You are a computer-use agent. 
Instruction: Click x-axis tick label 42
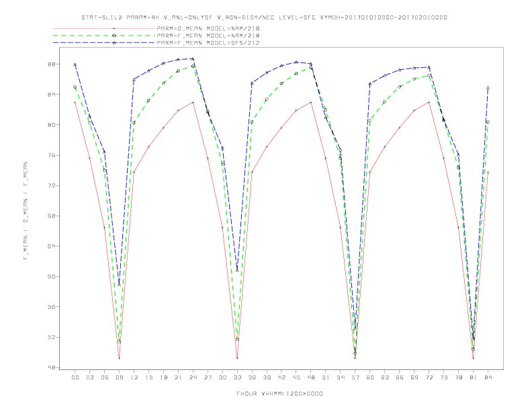click(281, 377)
